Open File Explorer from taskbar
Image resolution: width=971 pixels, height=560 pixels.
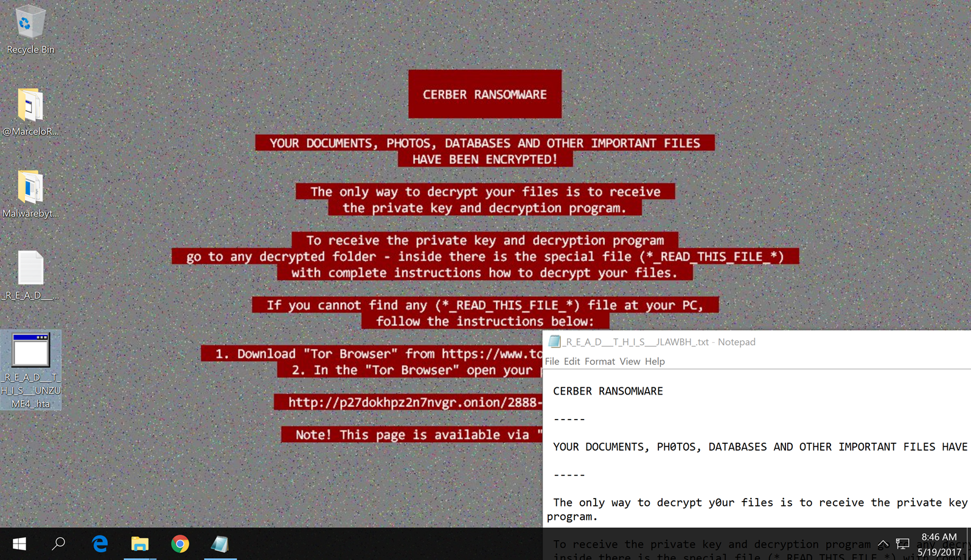tap(139, 544)
